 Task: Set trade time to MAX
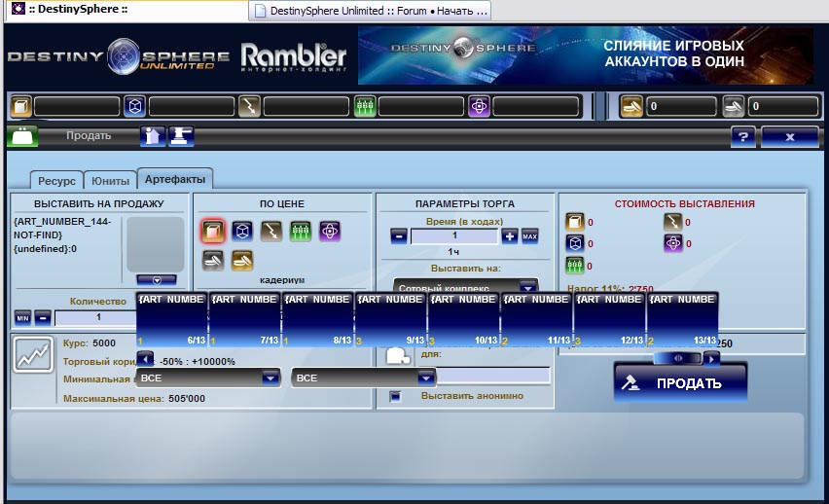click(x=529, y=236)
